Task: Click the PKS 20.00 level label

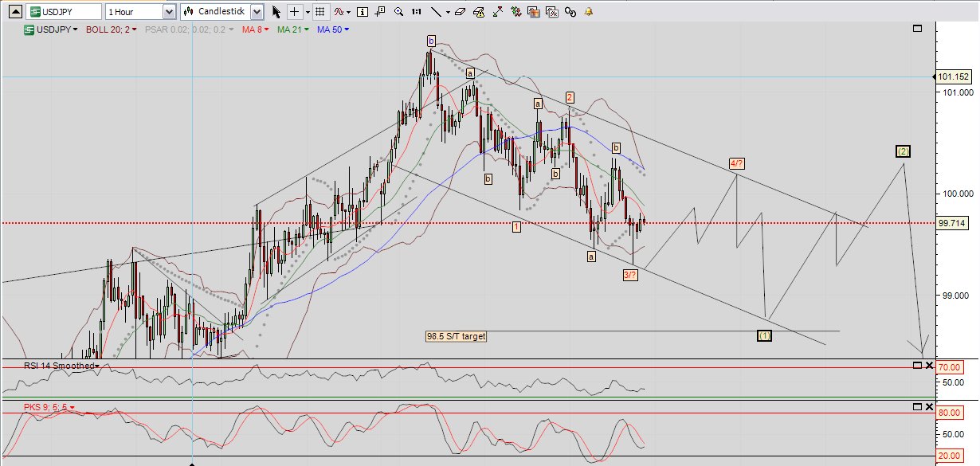Action: [949, 456]
